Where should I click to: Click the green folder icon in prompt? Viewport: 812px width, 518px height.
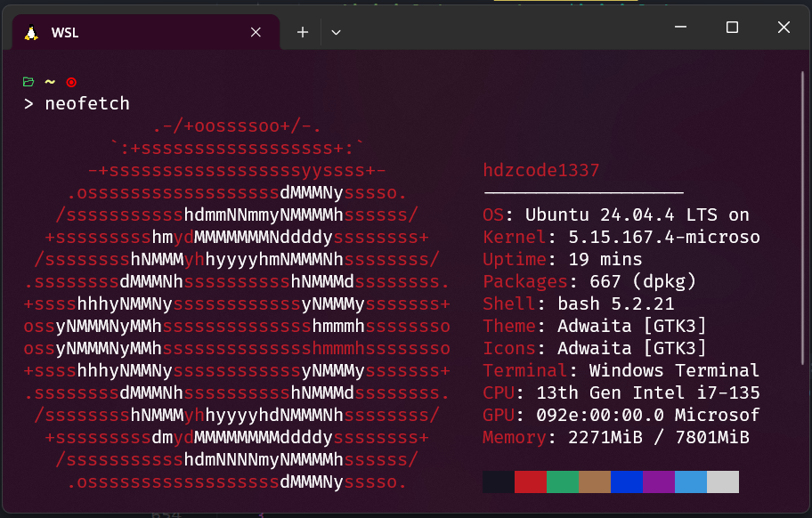pos(28,82)
